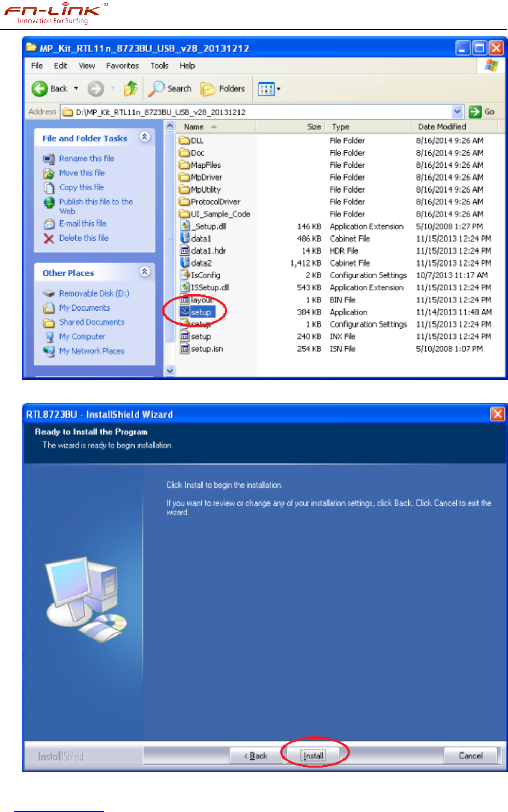Select the data2 cabinet file
Image resolution: width=508 pixels, height=812 pixels.
(196, 263)
